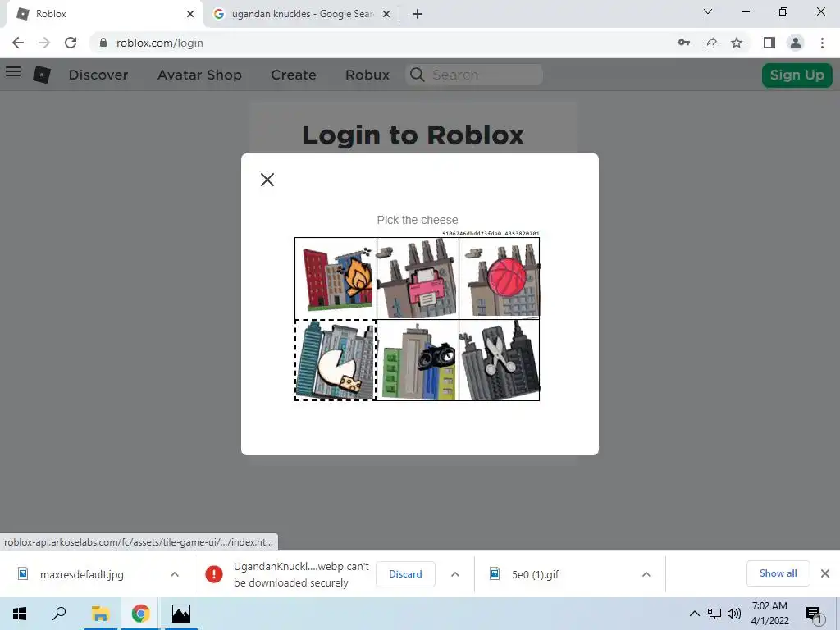Open taskbar search magnifier
The image size is (840, 630).
(x=59, y=614)
